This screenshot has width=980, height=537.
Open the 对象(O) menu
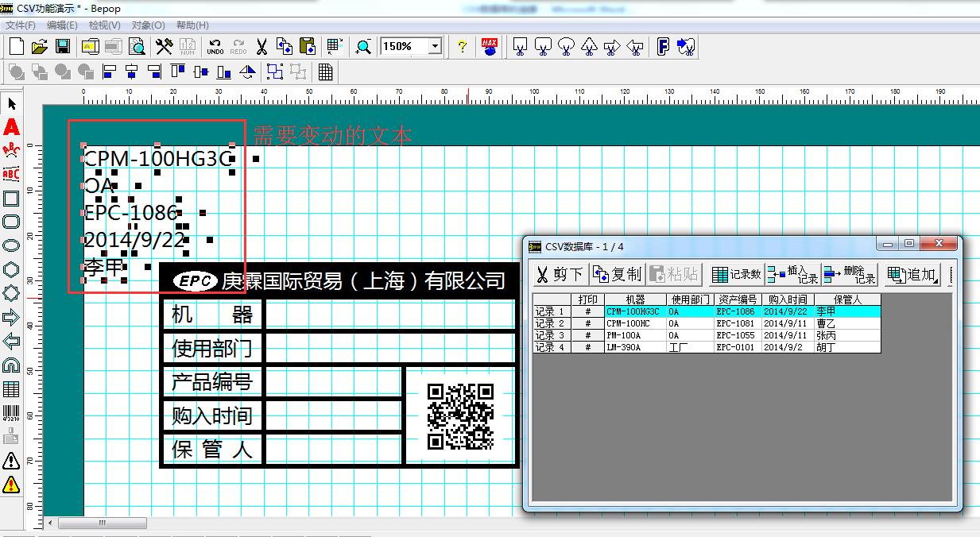(148, 25)
